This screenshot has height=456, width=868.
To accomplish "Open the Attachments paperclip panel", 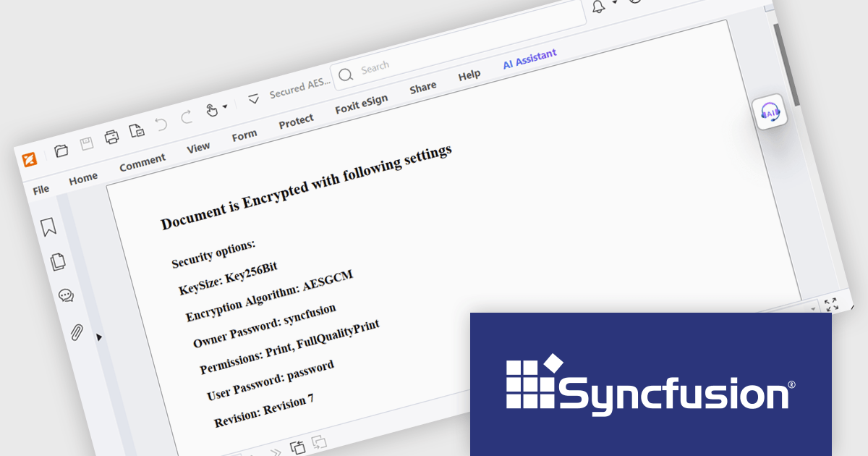I will coord(76,332).
